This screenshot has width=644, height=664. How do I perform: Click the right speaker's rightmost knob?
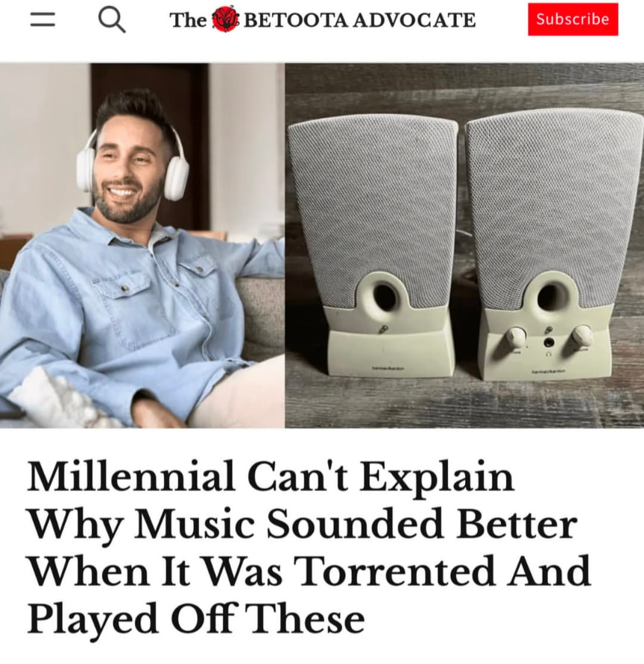pos(582,335)
